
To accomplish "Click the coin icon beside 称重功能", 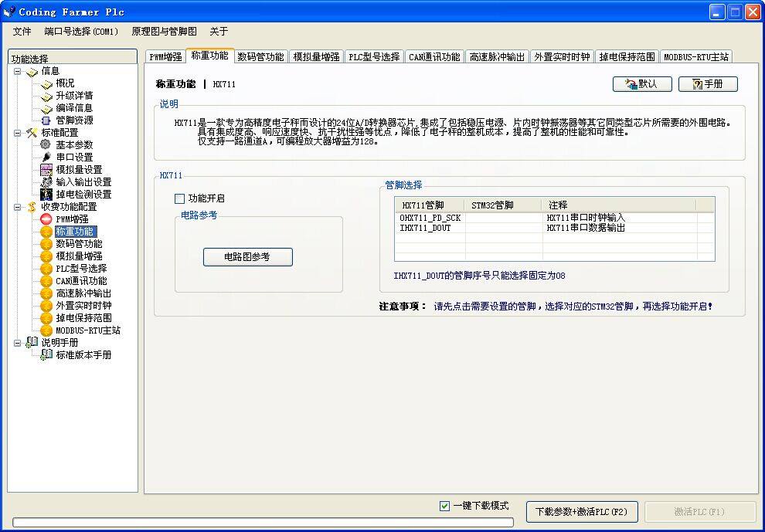I will (x=46, y=232).
